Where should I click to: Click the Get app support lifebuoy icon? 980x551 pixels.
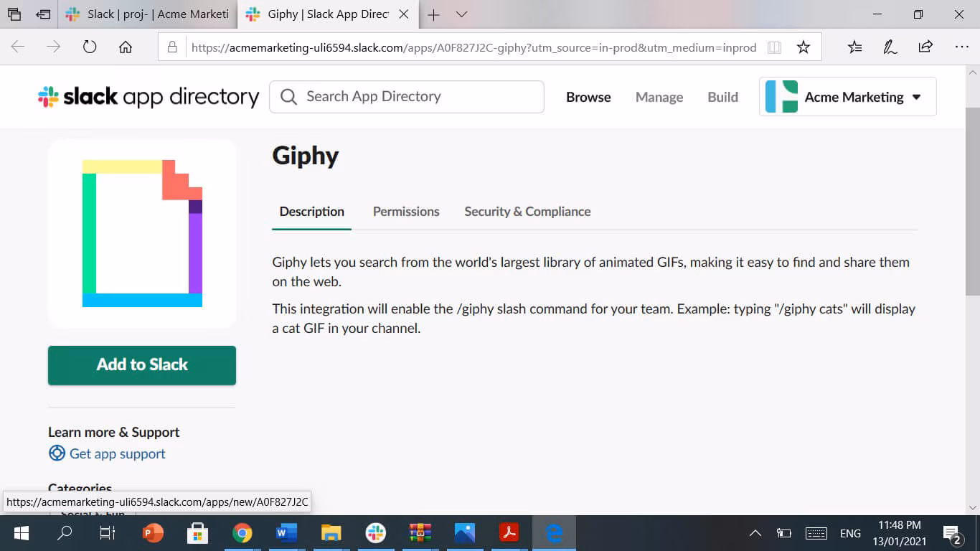57,453
